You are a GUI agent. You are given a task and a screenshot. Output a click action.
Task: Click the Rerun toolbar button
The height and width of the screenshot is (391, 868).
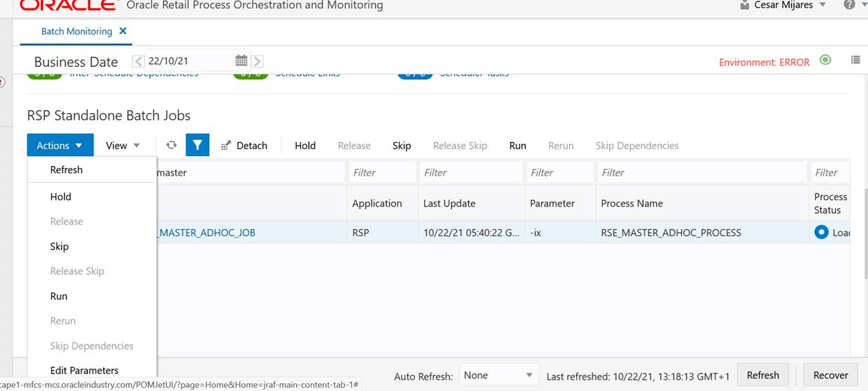tap(561, 146)
